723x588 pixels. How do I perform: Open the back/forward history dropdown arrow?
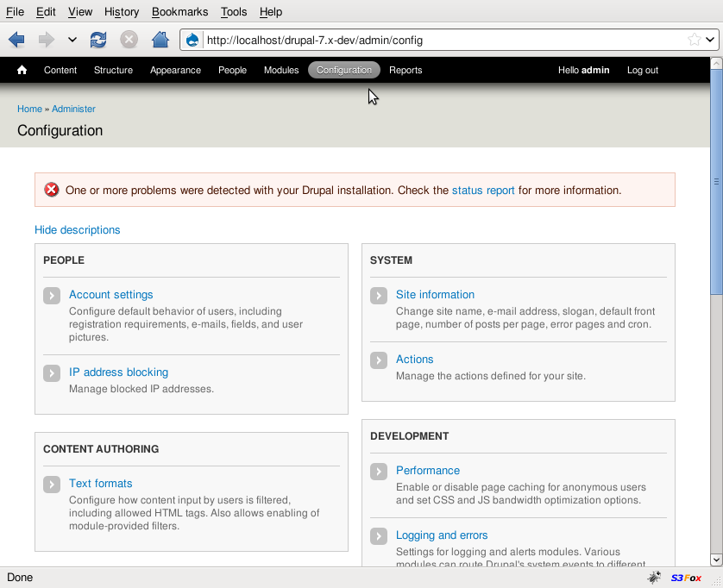72,40
